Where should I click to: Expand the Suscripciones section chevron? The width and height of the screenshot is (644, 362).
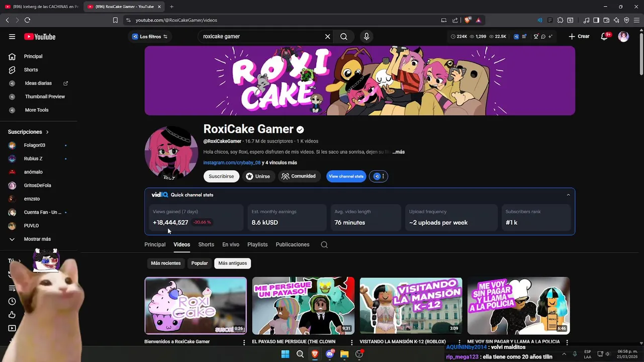[47, 132]
